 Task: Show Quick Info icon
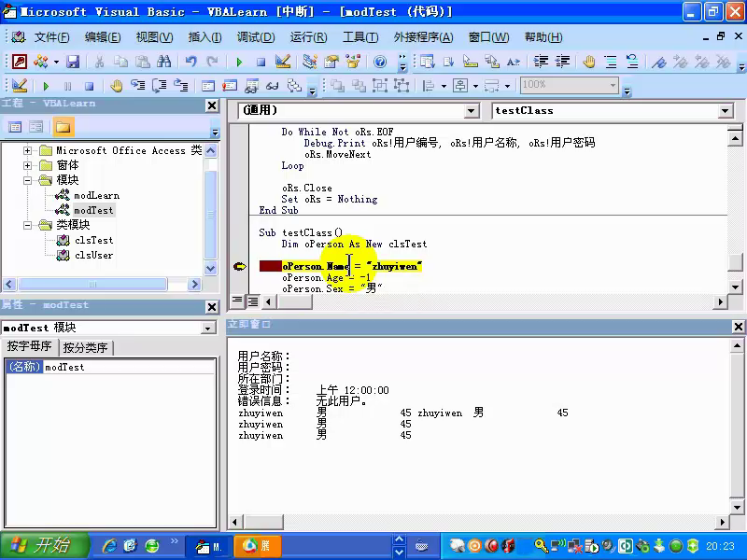click(471, 62)
